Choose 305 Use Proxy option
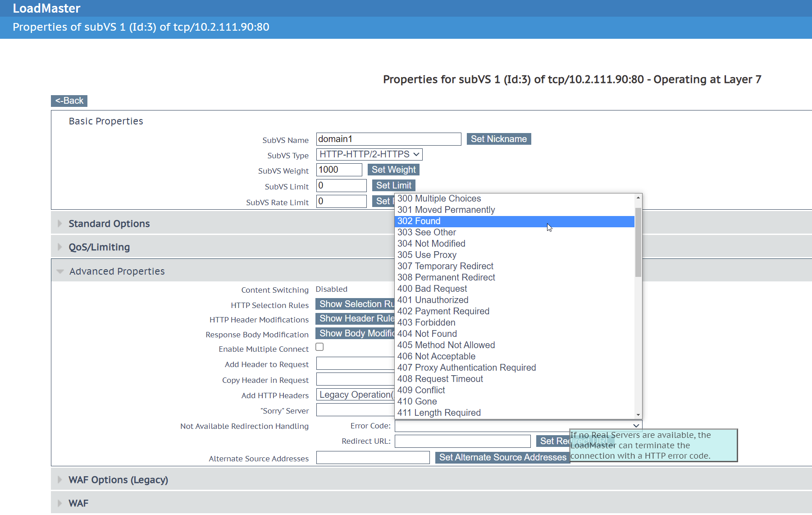812x515 pixels. tap(515, 255)
